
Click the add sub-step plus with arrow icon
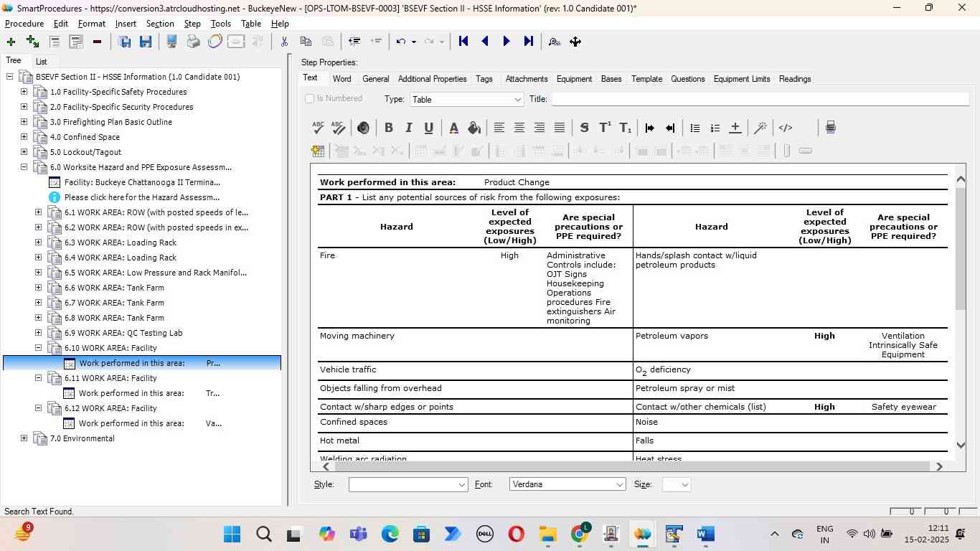32,42
